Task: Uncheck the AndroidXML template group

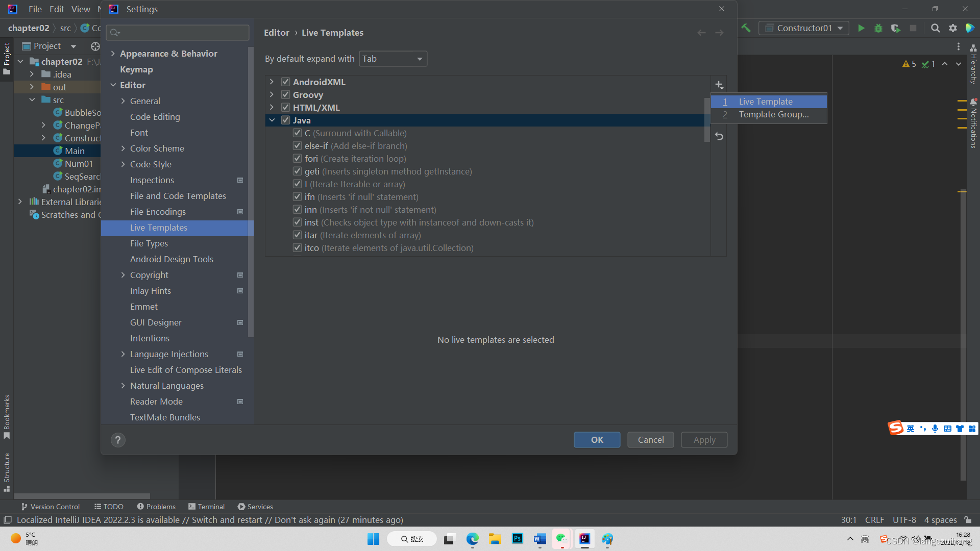Action: click(x=286, y=82)
